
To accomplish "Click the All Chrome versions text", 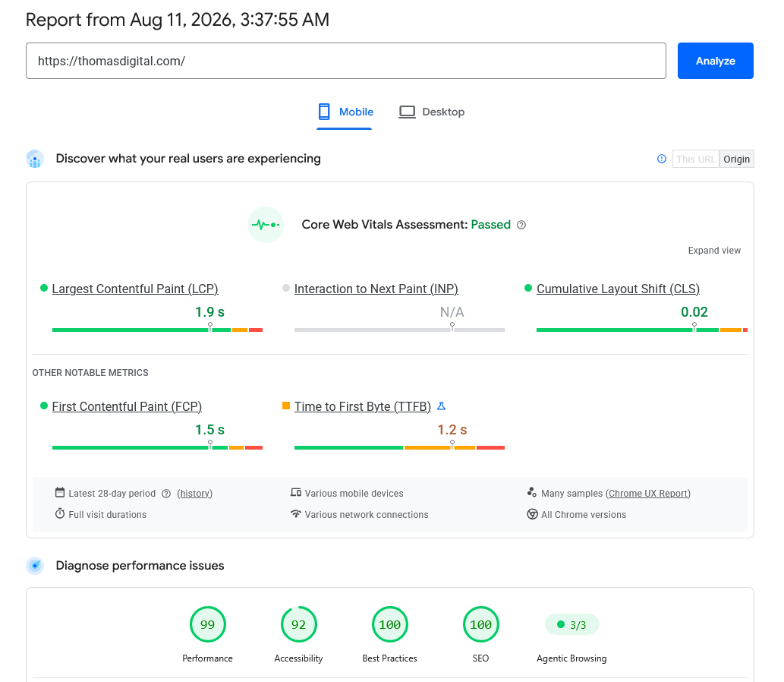I will [x=584, y=514].
